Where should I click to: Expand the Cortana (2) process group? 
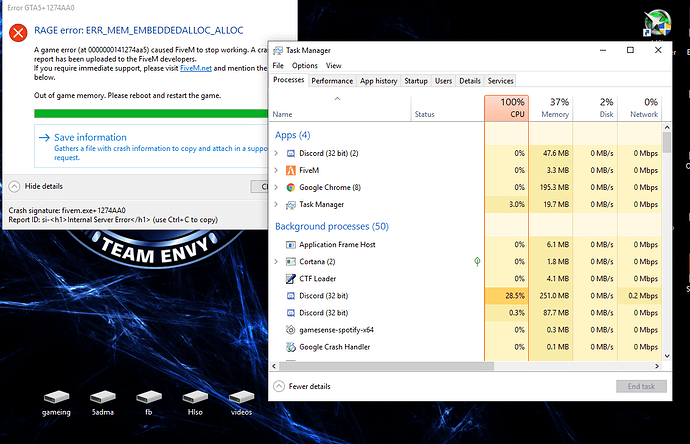[x=276, y=262]
